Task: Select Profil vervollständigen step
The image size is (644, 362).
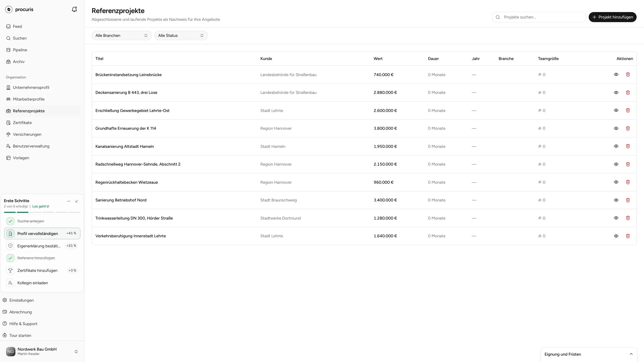Action: [42, 234]
